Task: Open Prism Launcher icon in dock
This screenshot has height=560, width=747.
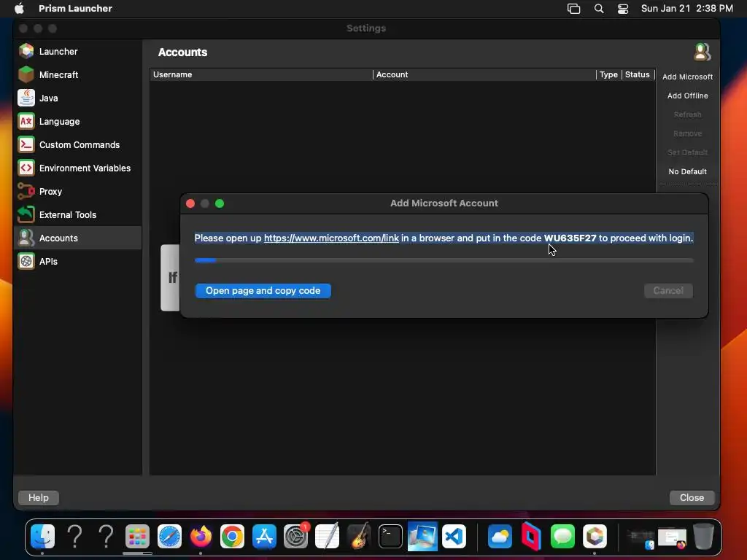Action: point(595,537)
